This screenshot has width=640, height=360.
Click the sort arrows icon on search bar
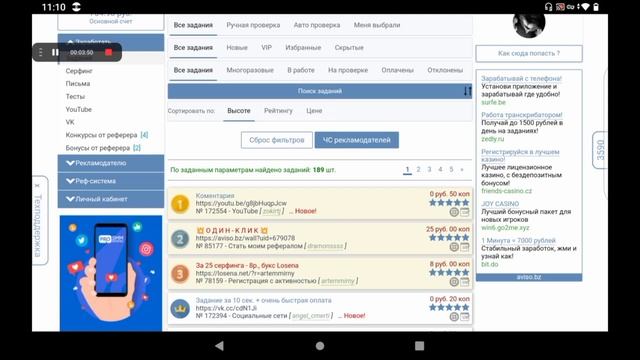click(467, 91)
